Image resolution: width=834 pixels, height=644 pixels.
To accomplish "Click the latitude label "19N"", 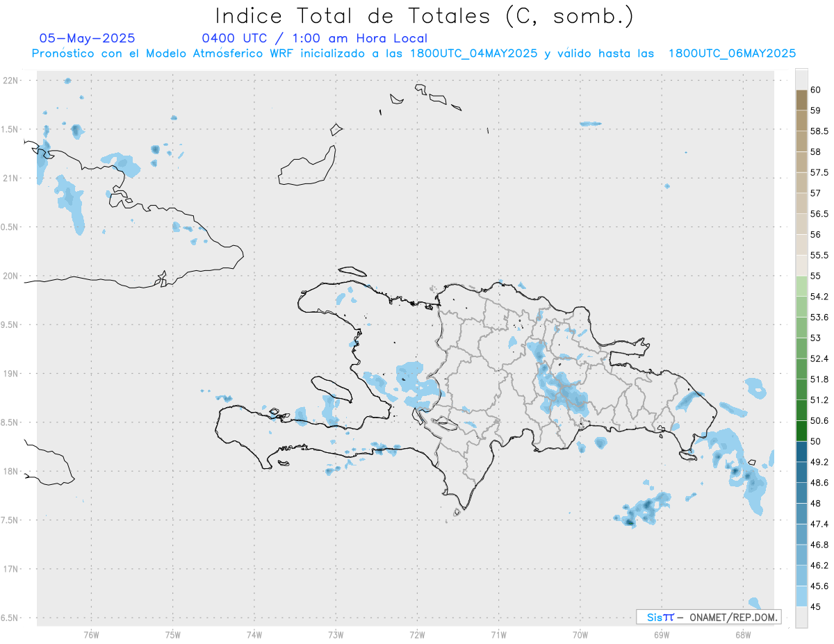I will (11, 373).
